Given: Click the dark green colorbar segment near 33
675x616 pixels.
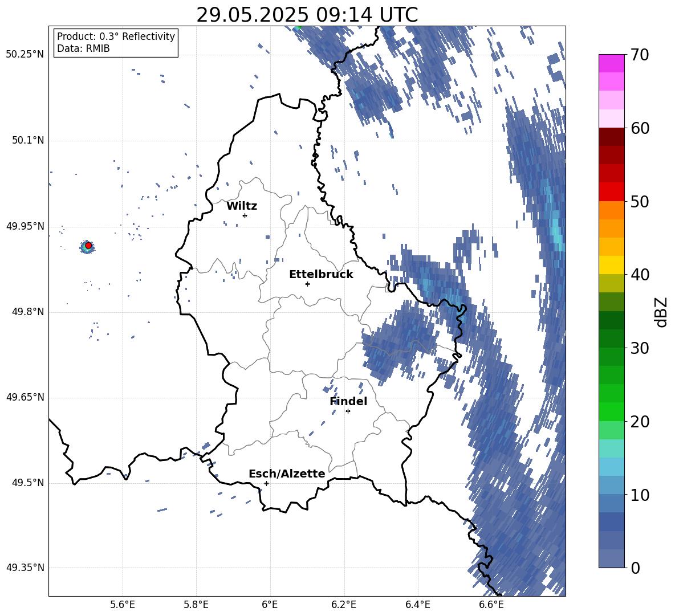Looking at the screenshot, I should tap(611, 320).
